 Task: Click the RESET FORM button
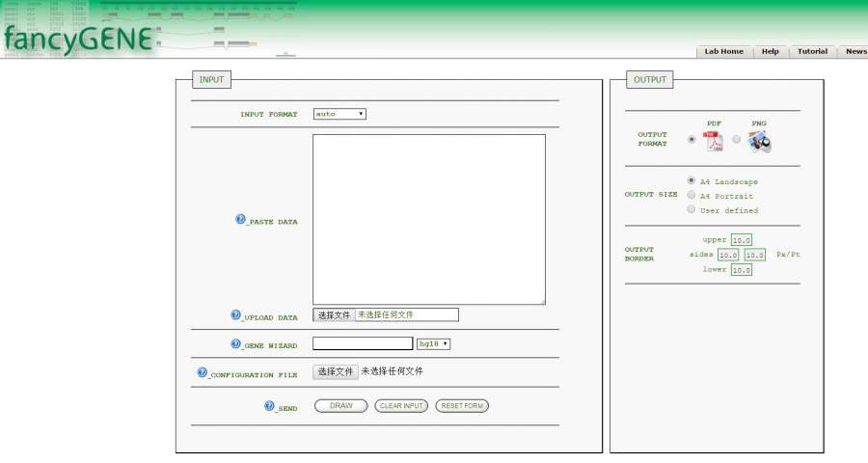[462, 406]
